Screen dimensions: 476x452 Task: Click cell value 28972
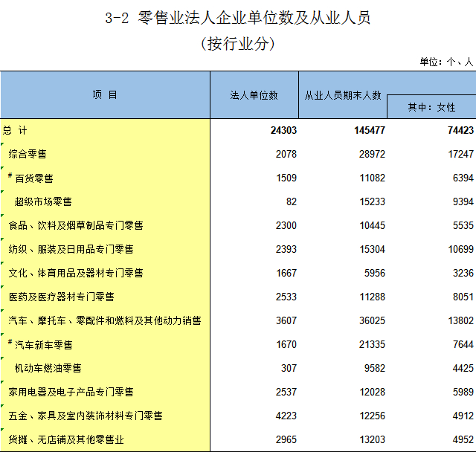[372, 154]
